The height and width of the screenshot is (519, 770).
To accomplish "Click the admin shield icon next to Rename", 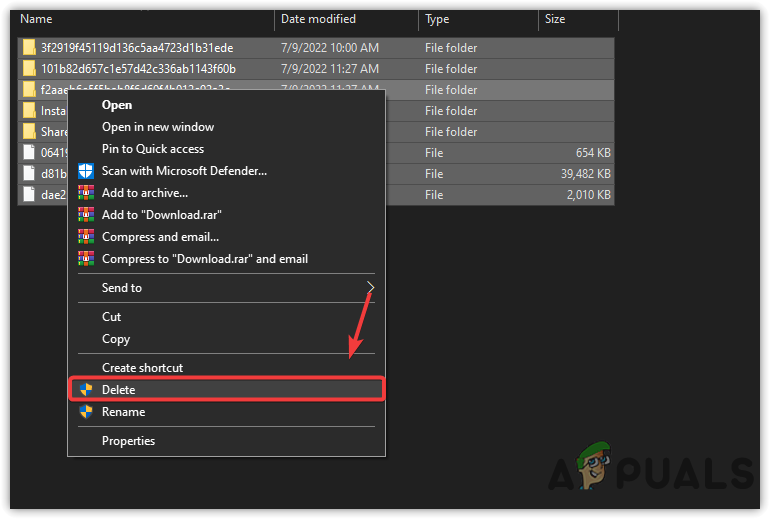I will 85,412.
